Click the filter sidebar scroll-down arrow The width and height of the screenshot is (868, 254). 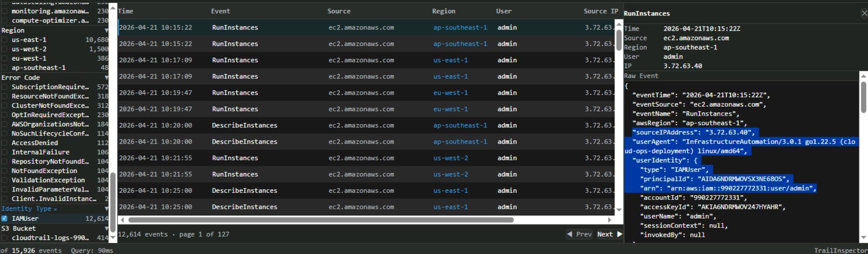pos(112,238)
